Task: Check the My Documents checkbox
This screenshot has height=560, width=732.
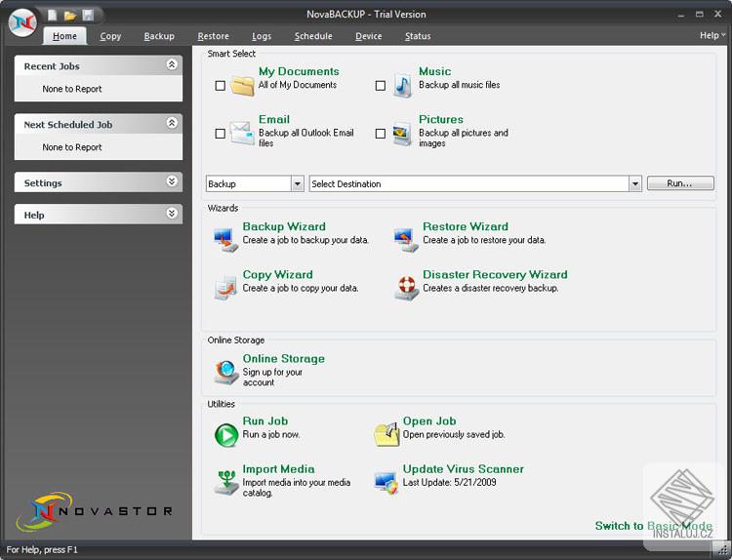Action: (x=221, y=86)
